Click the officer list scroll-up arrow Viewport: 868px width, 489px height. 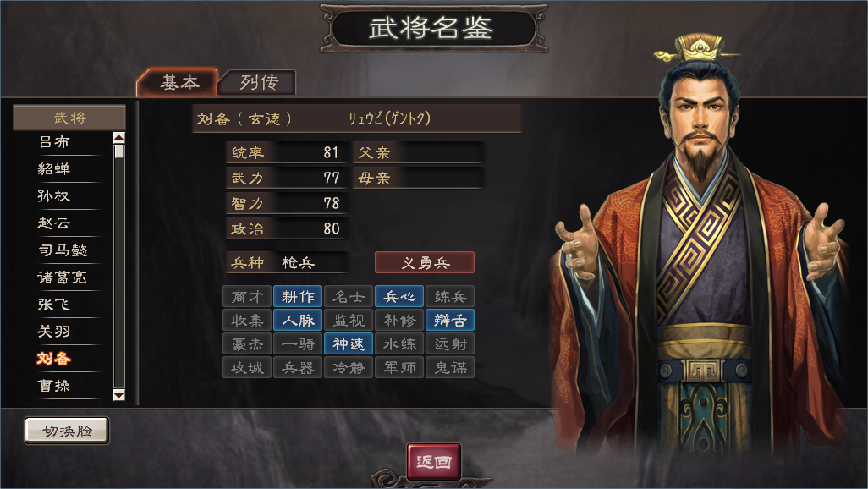[119, 137]
